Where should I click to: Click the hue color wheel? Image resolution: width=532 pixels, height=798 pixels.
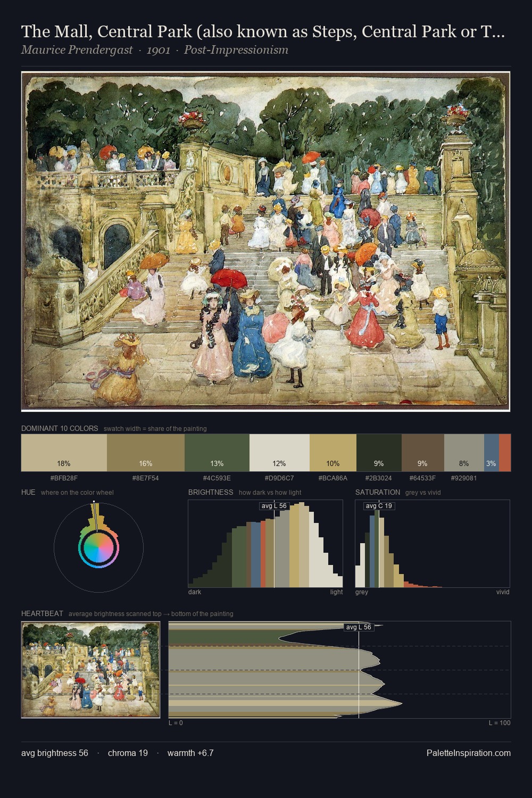tap(98, 546)
